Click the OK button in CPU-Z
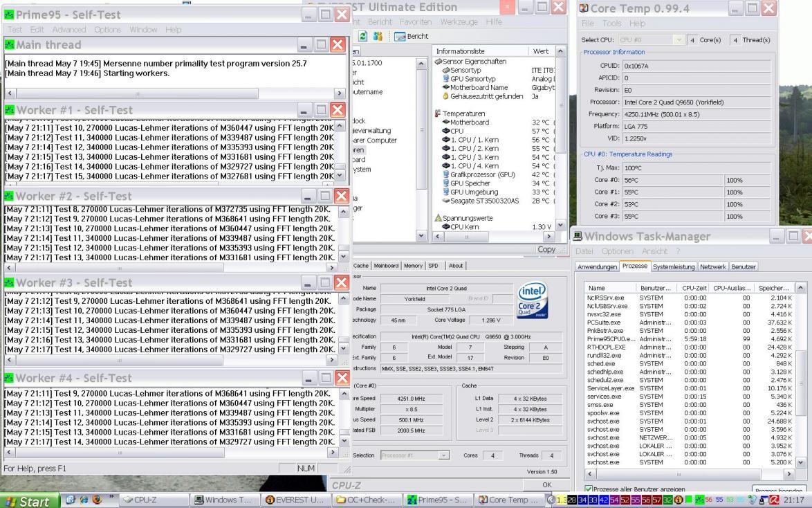Viewport: 812px width, 508px height. (x=547, y=484)
